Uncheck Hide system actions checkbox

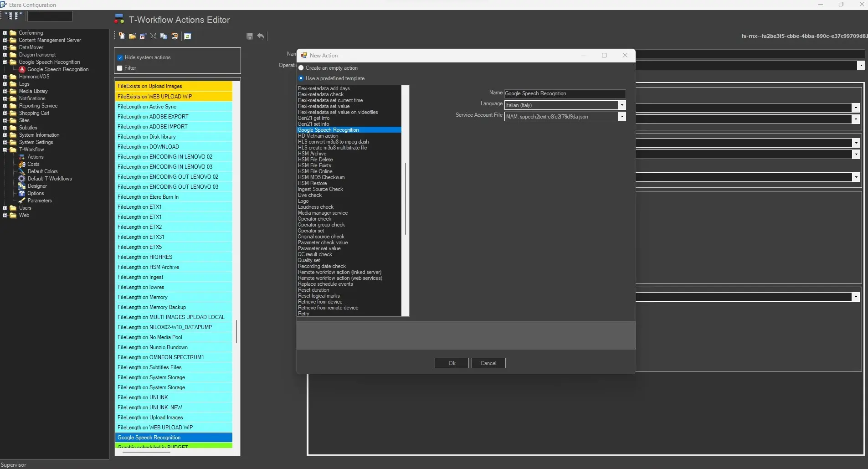tap(120, 57)
